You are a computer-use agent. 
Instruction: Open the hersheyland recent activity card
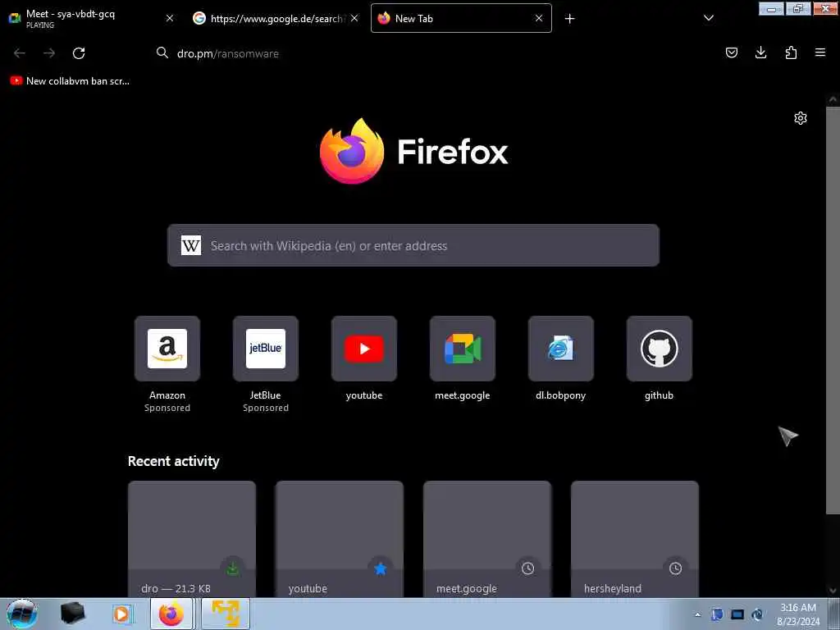[635, 539]
